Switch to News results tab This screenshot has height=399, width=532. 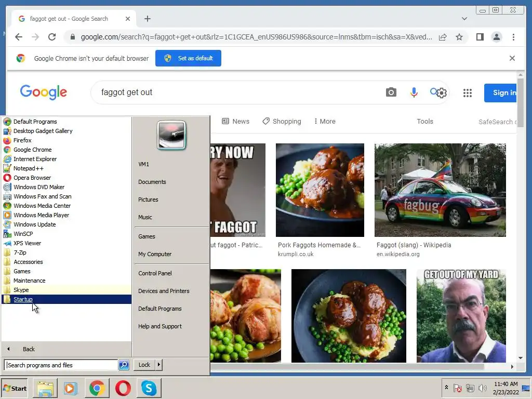point(235,121)
